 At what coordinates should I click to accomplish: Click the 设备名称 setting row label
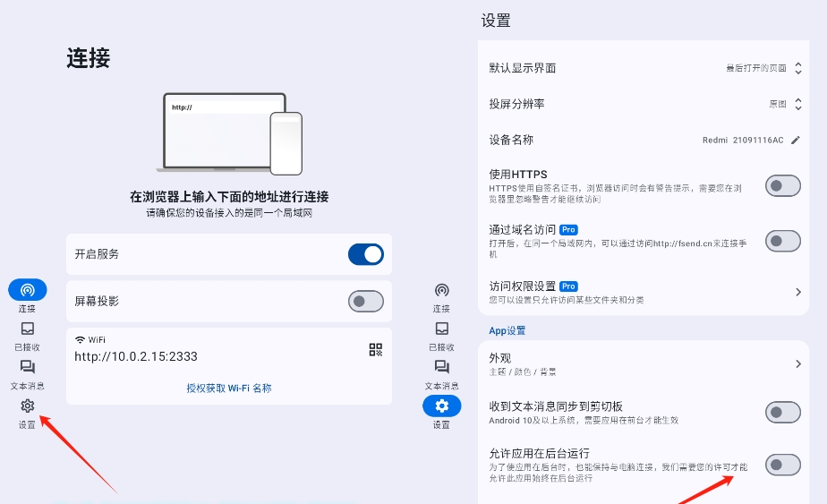tap(511, 140)
